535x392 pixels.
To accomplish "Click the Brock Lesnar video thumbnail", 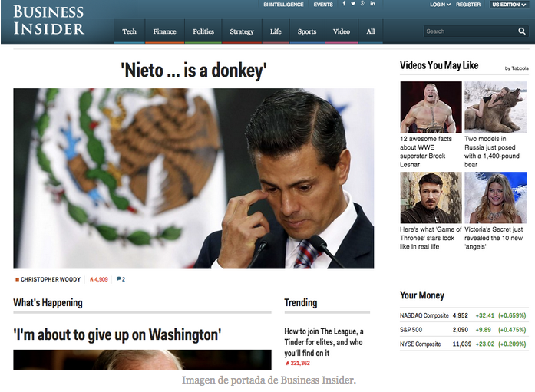I will click(431, 107).
